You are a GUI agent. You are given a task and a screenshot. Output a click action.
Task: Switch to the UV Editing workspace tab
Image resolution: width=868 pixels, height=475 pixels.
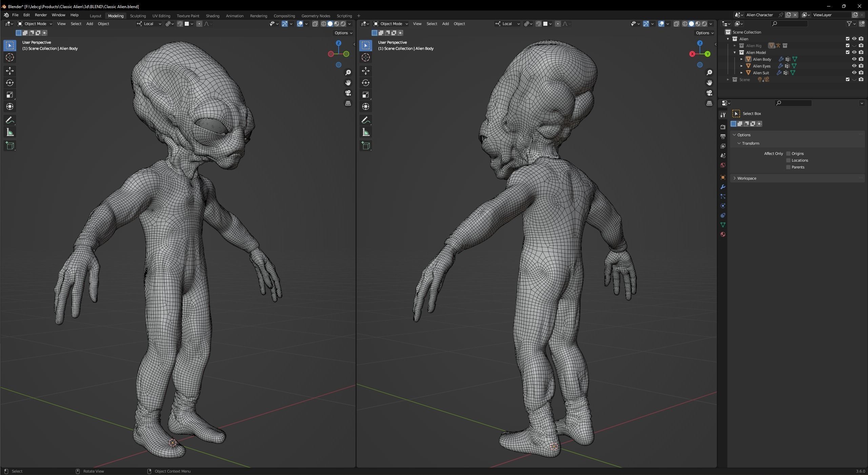pyautogui.click(x=161, y=16)
